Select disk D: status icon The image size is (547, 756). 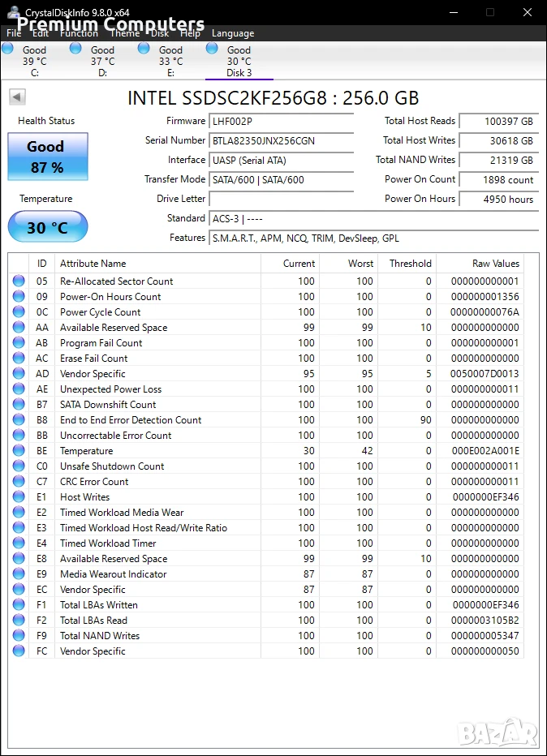(75, 48)
